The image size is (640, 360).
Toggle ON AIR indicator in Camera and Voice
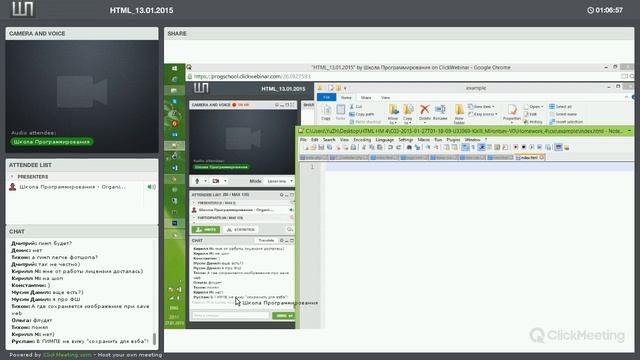click(241, 105)
